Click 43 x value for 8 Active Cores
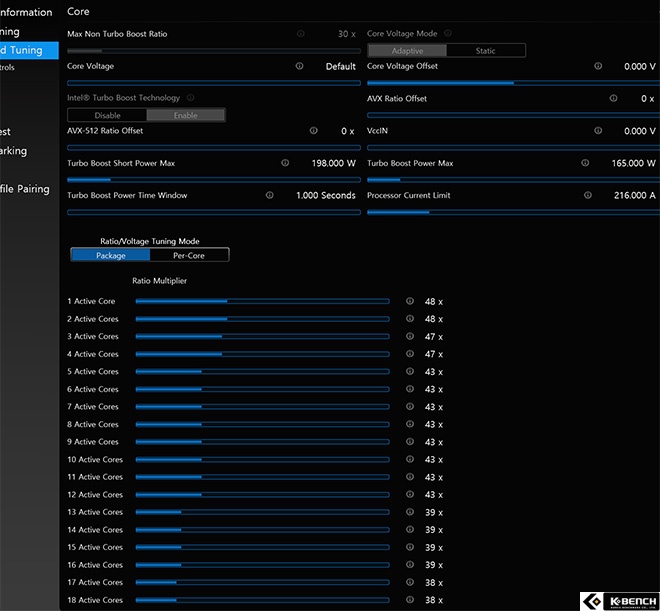660x611 pixels. 434,425
